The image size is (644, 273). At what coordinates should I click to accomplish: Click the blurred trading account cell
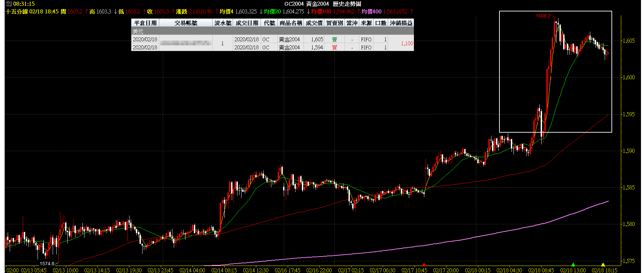(186, 43)
